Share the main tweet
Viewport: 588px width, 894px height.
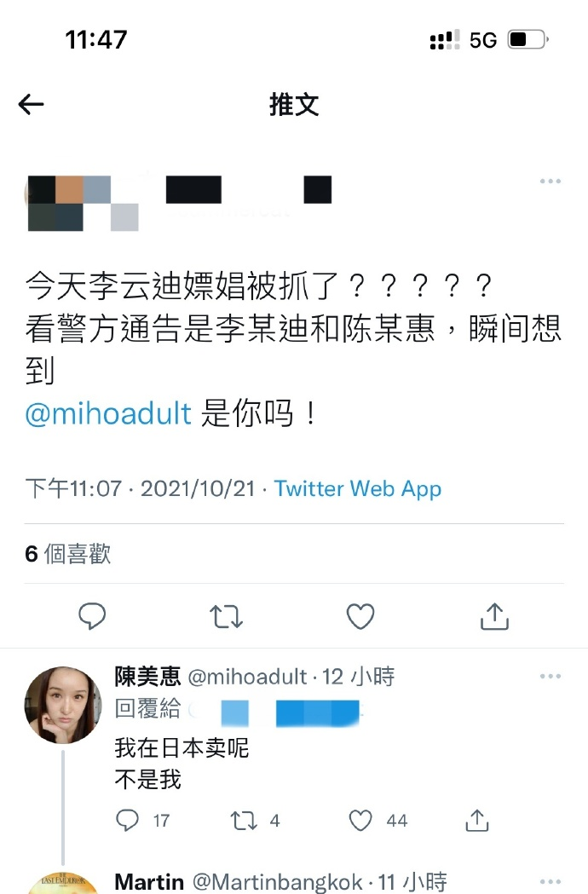[494, 616]
